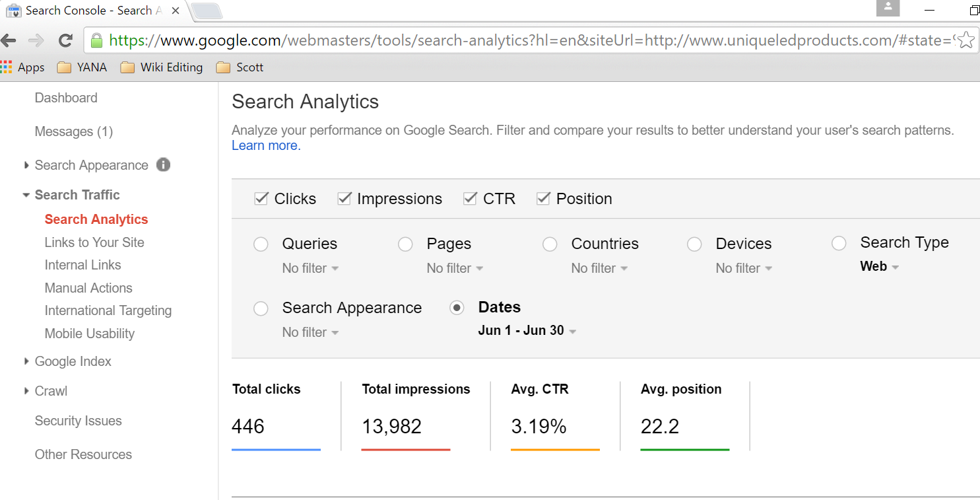Open the Jun 1 - Jun 30 date dropdown

coord(527,331)
